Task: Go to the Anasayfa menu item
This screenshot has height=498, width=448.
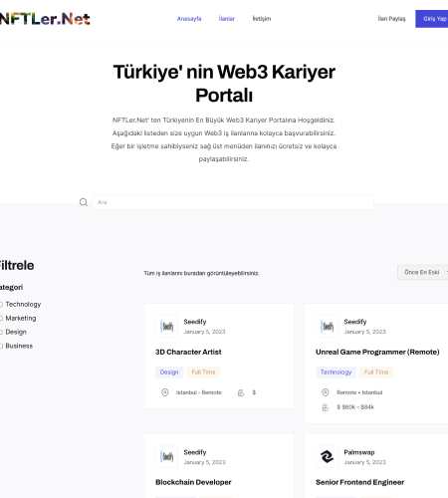Action: coord(189,19)
